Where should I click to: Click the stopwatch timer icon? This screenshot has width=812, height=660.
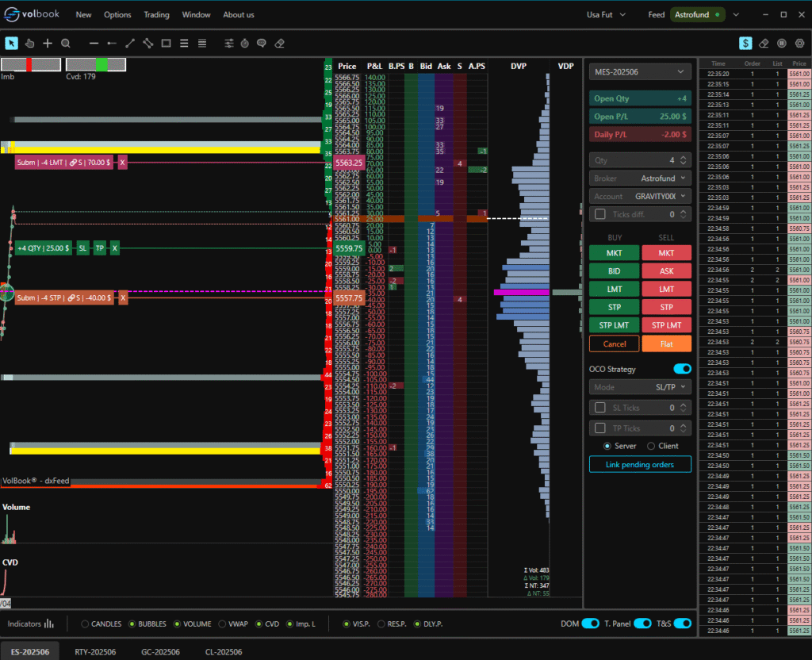coord(246,44)
